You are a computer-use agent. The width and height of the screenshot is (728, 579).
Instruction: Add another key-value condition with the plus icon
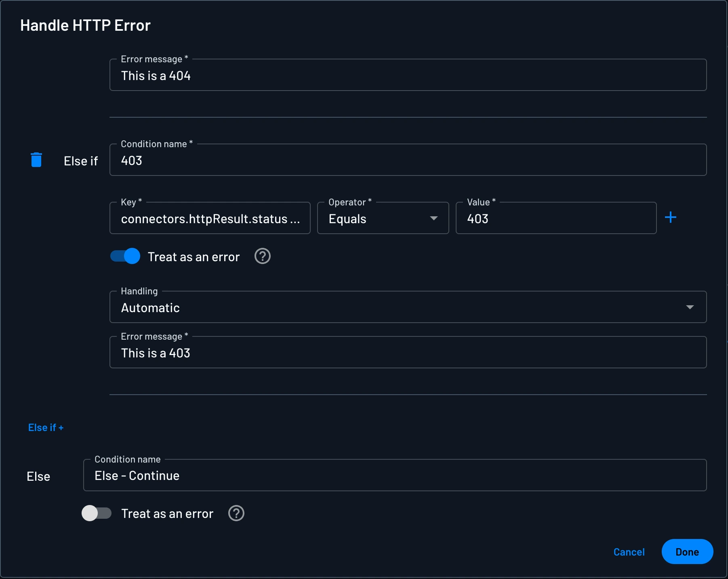pos(671,218)
